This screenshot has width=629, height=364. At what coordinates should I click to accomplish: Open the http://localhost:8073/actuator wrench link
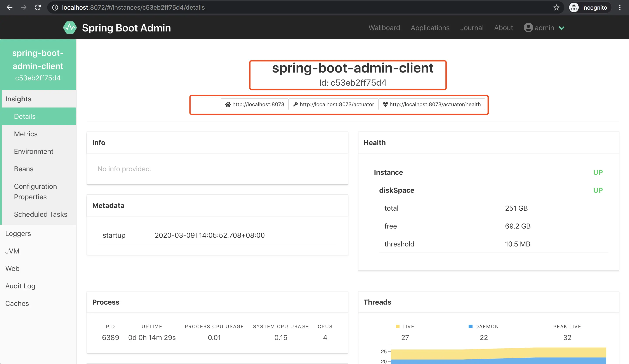click(x=334, y=104)
